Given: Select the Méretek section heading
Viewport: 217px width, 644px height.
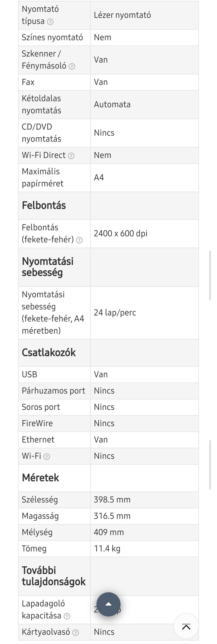Looking at the screenshot, I should 41,478.
